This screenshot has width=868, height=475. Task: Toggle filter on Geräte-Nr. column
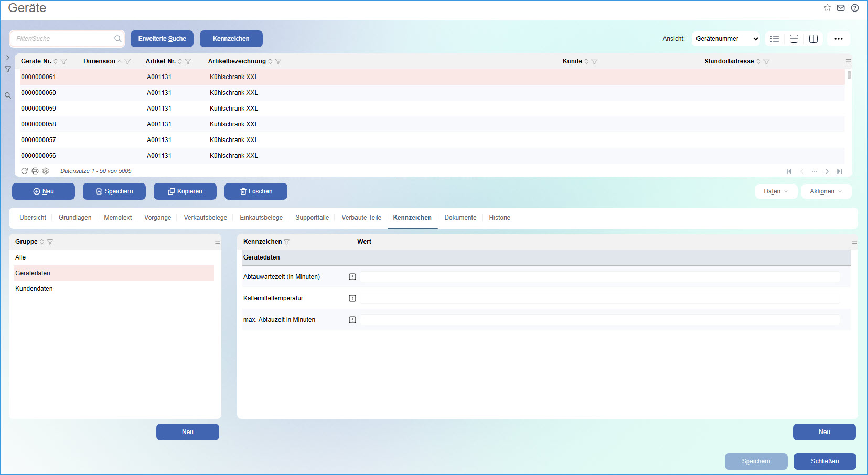[64, 61]
